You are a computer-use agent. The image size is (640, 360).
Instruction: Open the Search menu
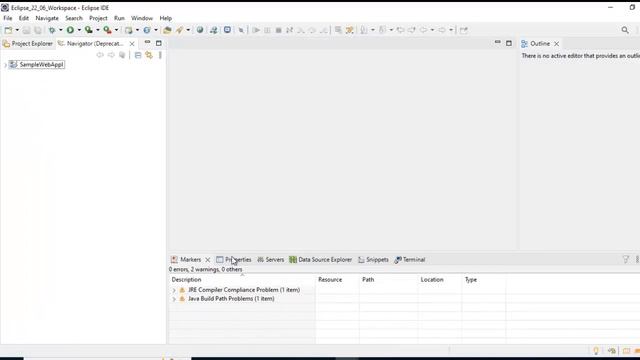(x=74, y=18)
